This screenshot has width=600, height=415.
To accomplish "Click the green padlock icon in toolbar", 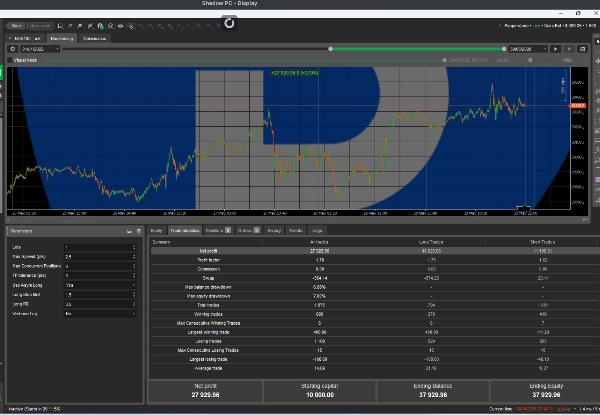I will tap(101, 26).
